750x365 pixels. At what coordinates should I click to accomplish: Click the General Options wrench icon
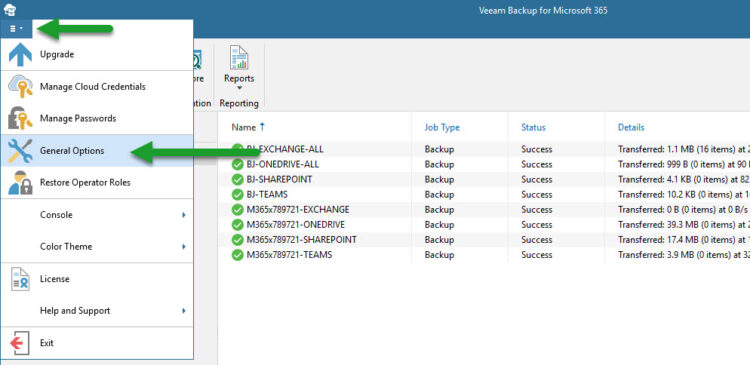(20, 151)
